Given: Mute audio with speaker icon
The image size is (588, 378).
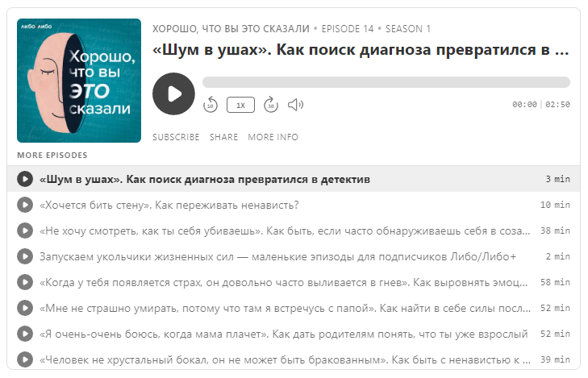Looking at the screenshot, I should click(295, 105).
